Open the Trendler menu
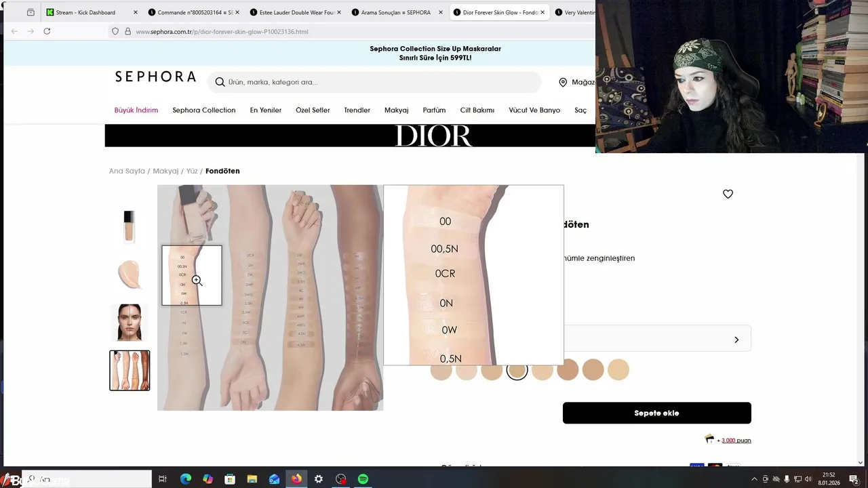The width and height of the screenshot is (868, 488). pyautogui.click(x=357, y=110)
